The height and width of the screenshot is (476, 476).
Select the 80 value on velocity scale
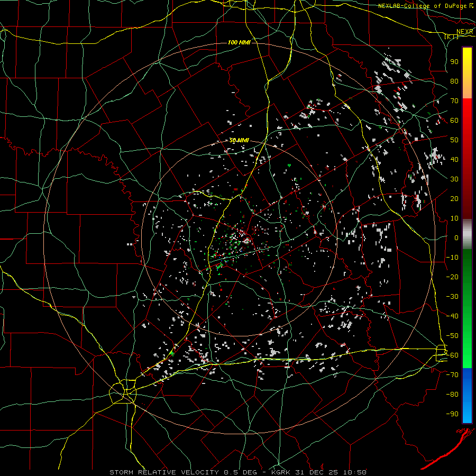click(x=454, y=81)
